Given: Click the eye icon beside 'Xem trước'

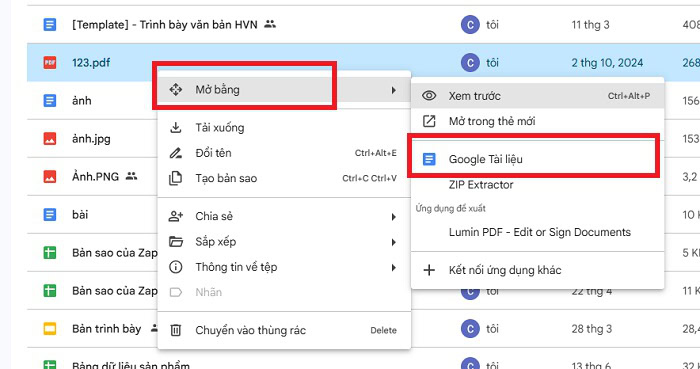Looking at the screenshot, I should [x=429, y=96].
